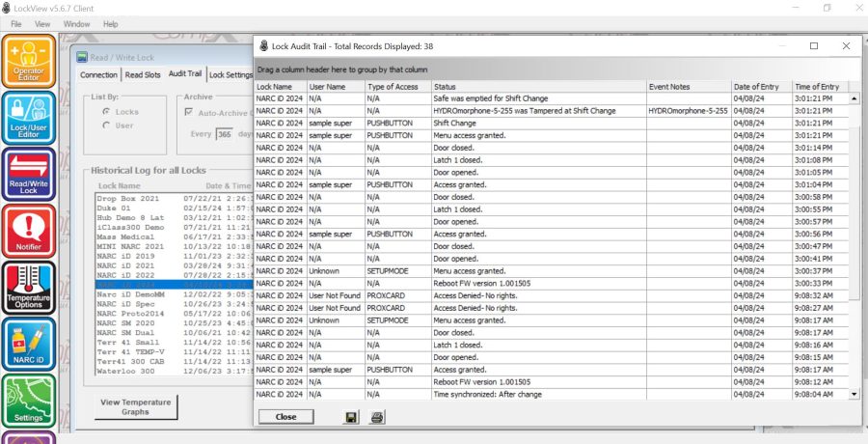Select NARC iD 2019 in the lock list
This screenshot has width=868, height=444.
174,256
